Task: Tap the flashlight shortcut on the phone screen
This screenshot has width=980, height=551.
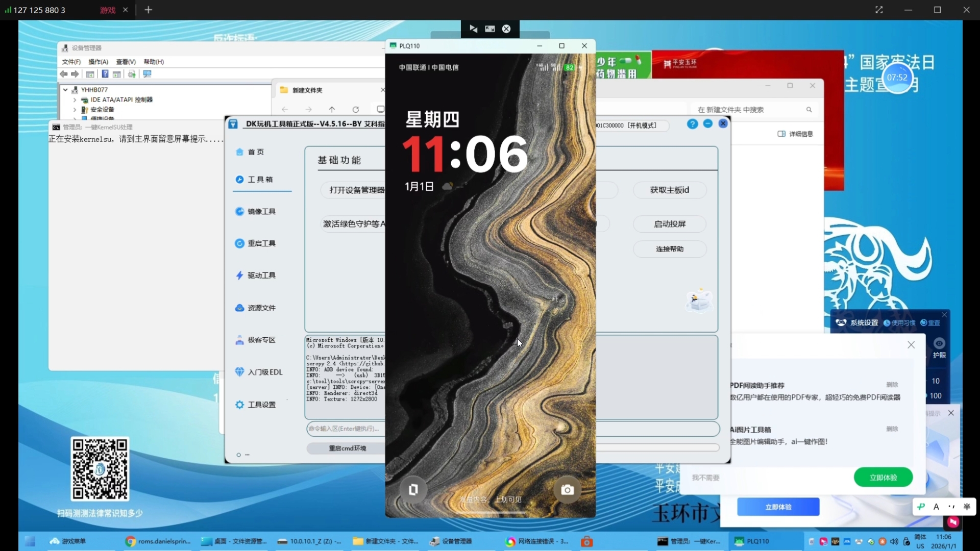Action: tap(413, 490)
